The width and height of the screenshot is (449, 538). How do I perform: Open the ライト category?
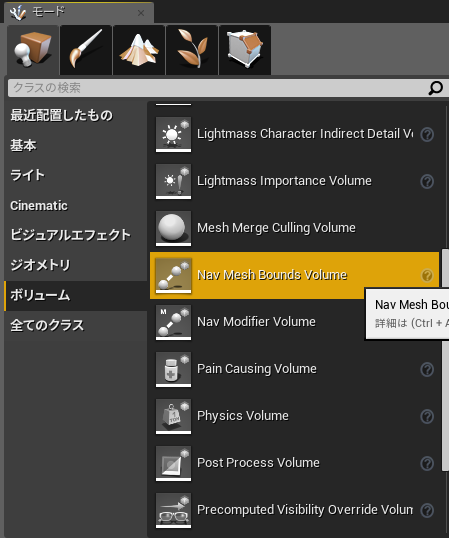pyautogui.click(x=27, y=175)
